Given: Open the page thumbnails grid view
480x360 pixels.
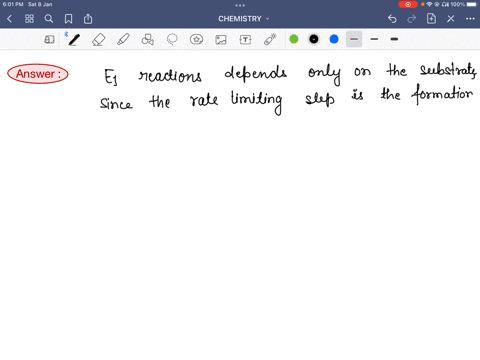Looking at the screenshot, I should point(29,19).
